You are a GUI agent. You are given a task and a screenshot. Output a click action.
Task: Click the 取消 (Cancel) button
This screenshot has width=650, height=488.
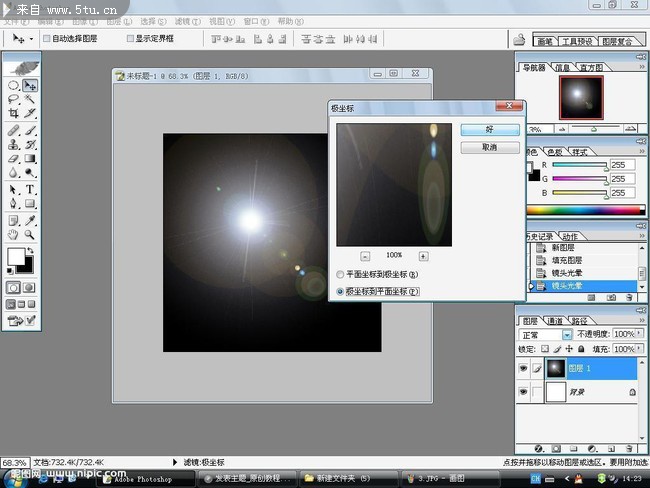point(489,147)
